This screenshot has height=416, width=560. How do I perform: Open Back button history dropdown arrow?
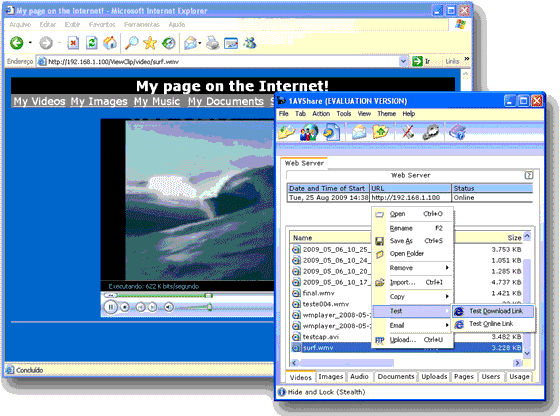[30, 43]
